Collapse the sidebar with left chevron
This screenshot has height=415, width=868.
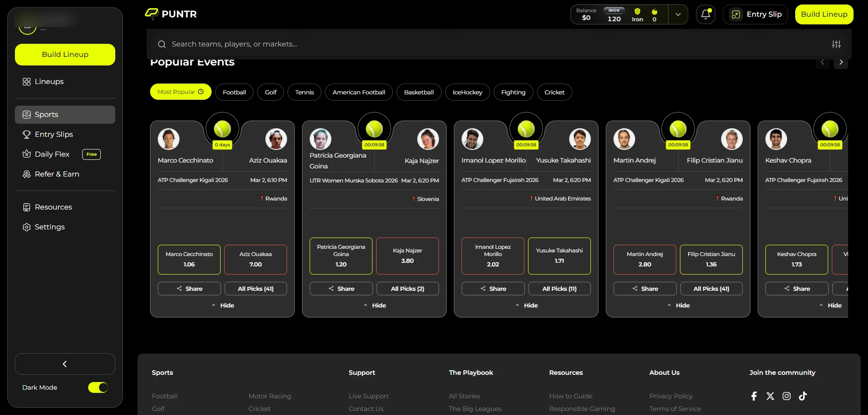tap(65, 364)
